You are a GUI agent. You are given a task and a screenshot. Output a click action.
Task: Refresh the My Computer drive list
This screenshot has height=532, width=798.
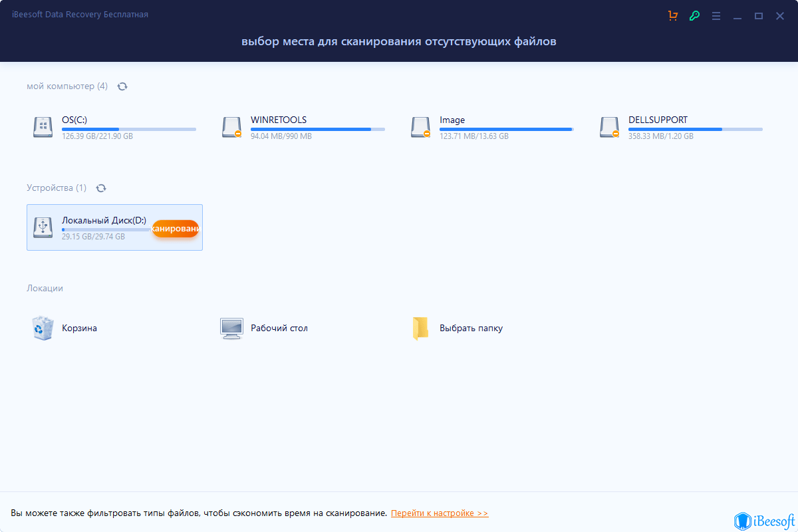122,86
